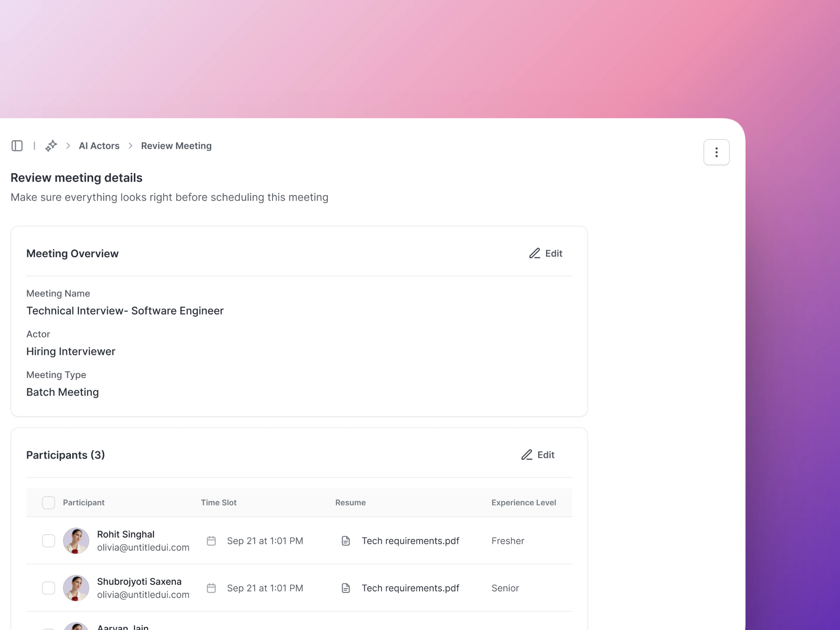The width and height of the screenshot is (840, 630).
Task: Click breadcrumb chevron before AI Actors
Action: click(68, 146)
